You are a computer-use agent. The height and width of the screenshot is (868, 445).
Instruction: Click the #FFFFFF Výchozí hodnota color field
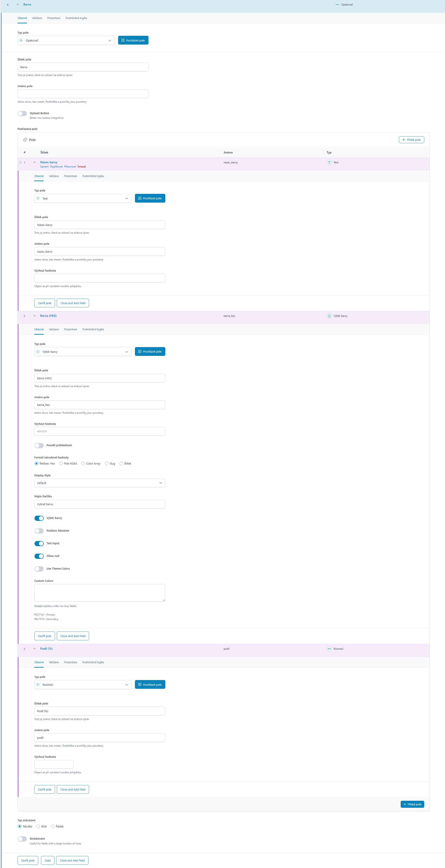click(99, 432)
